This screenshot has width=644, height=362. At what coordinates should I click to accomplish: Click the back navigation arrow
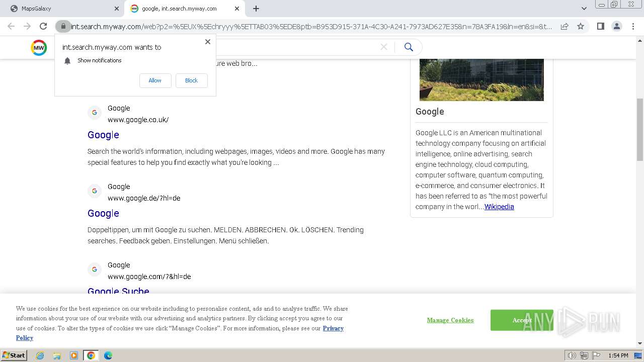point(11,26)
